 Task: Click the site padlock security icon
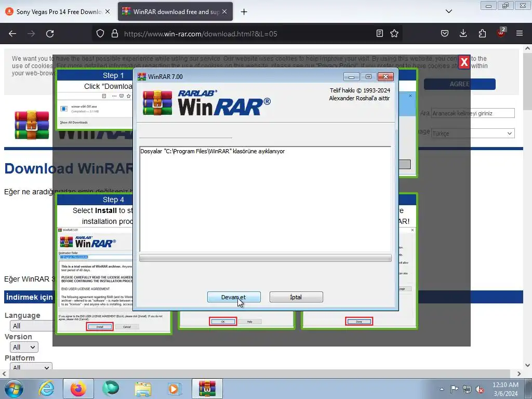point(115,34)
